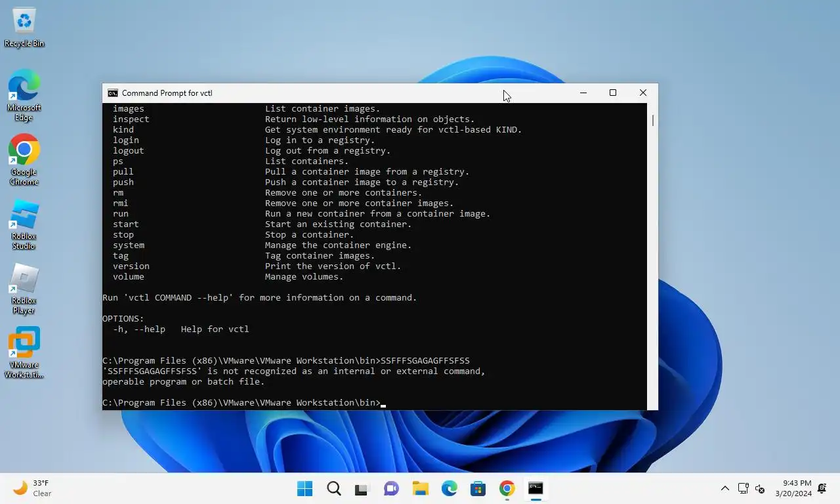Click the Command Prompt taskbar icon

(x=535, y=488)
